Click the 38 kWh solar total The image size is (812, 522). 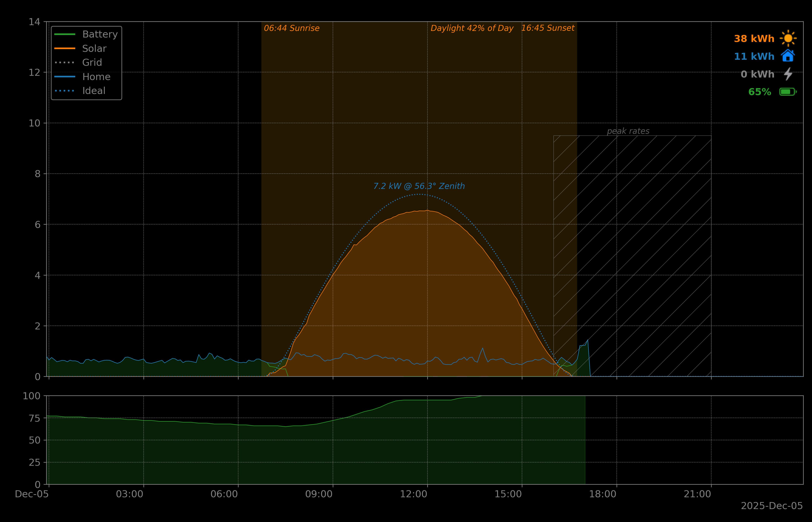click(754, 39)
